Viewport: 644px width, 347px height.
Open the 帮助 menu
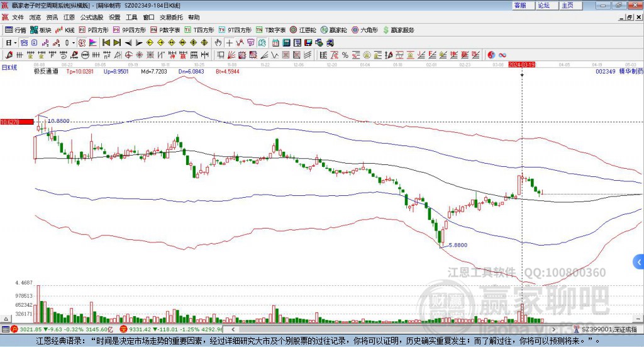[x=194, y=17]
